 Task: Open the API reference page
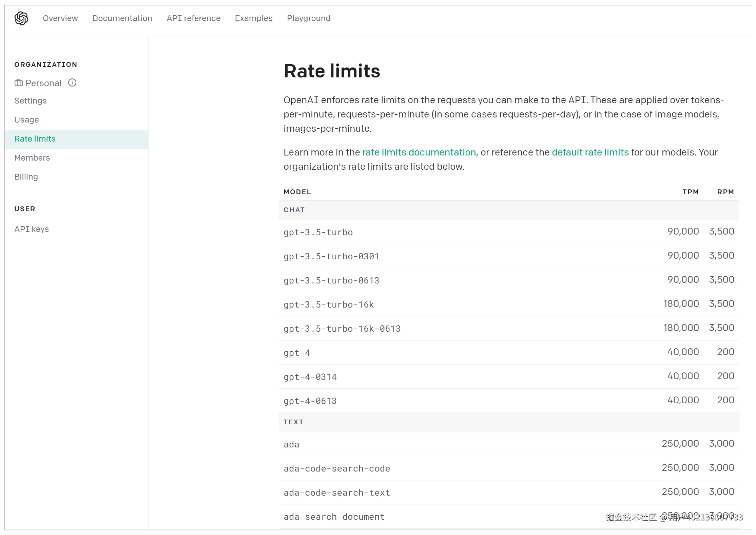(x=193, y=18)
